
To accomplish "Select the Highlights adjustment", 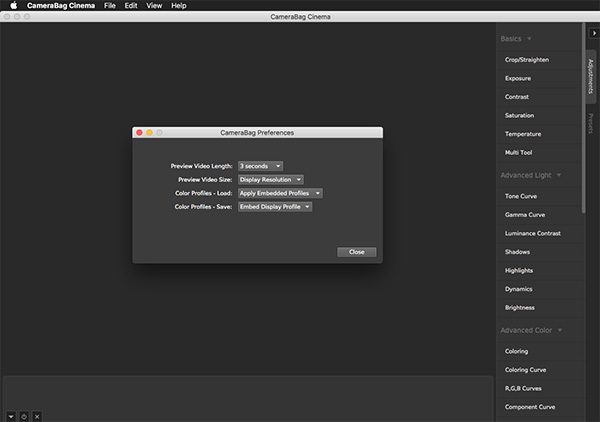I will tap(540, 270).
